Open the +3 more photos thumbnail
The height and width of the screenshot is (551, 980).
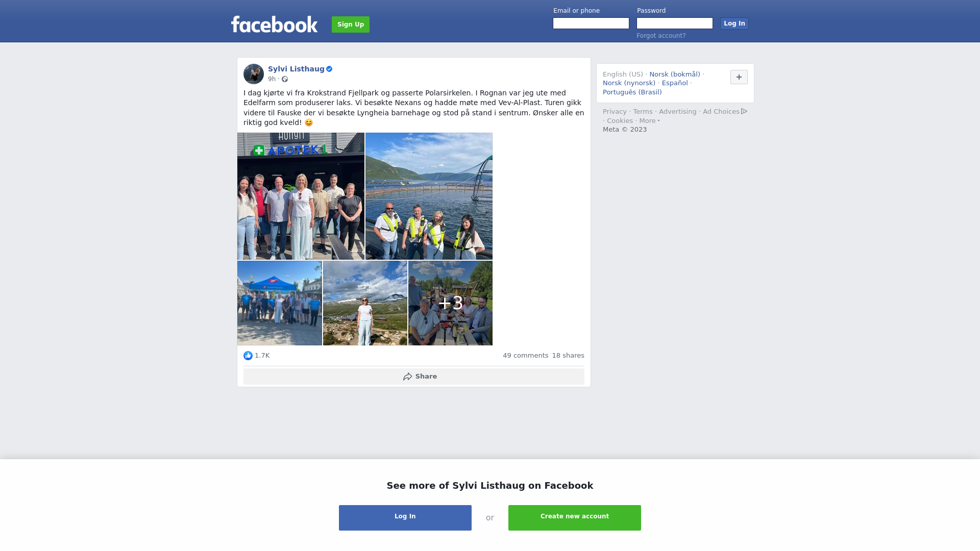[450, 303]
